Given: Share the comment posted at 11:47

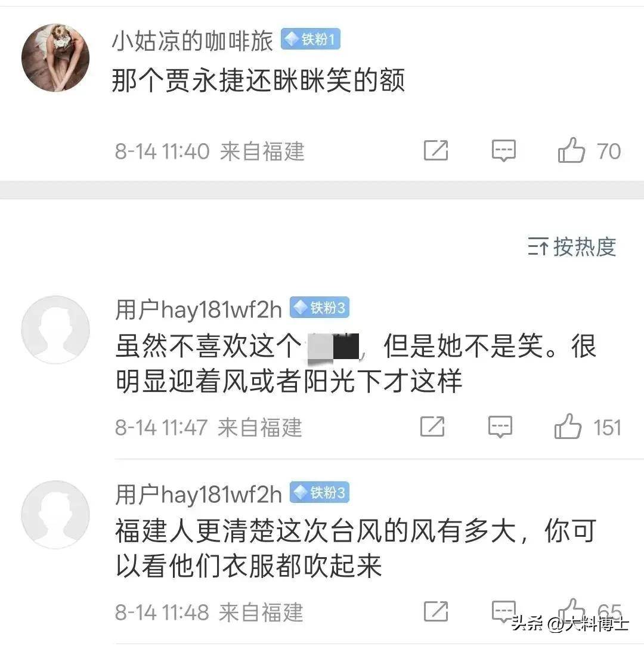Looking at the screenshot, I should click(432, 426).
